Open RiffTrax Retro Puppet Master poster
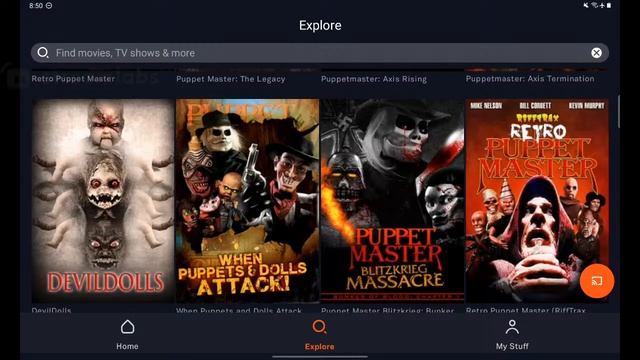The height and width of the screenshot is (360, 640). point(537,200)
